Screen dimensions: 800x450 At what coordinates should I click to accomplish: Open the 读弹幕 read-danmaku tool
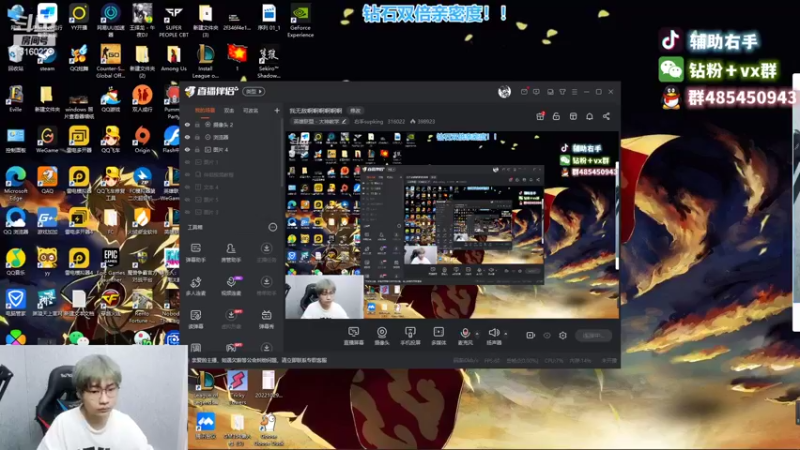pyautogui.click(x=195, y=319)
